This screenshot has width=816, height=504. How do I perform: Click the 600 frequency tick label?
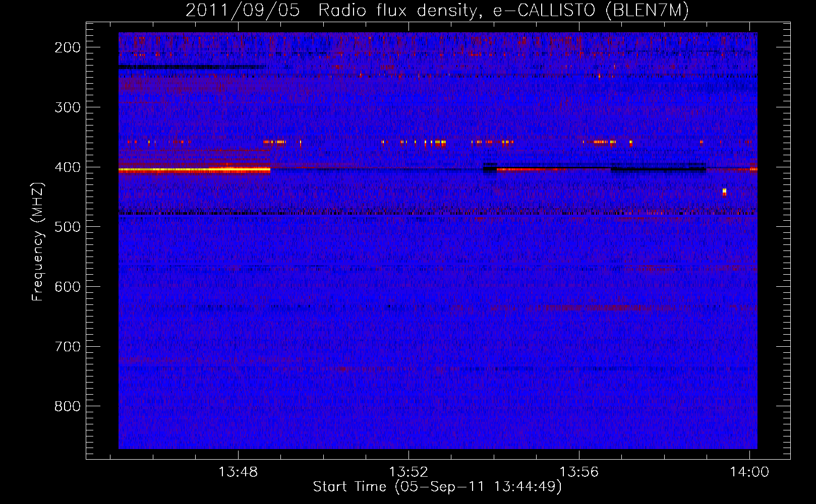[68, 287]
